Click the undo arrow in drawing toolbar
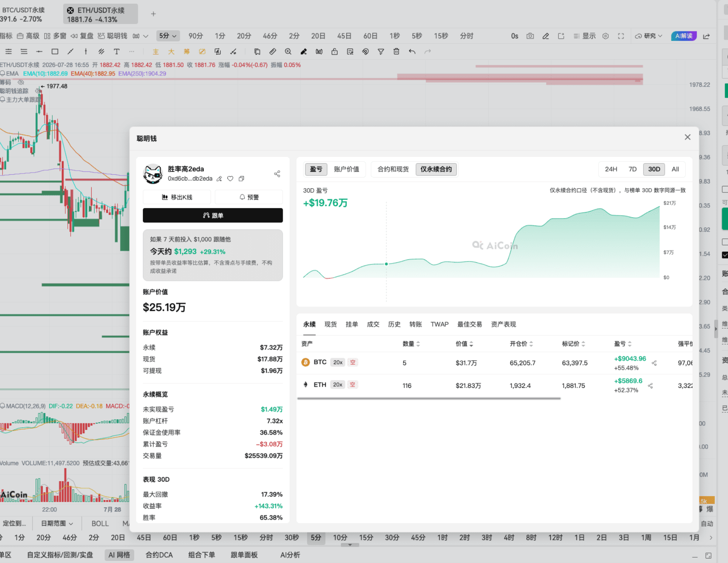728x563 pixels. [412, 52]
